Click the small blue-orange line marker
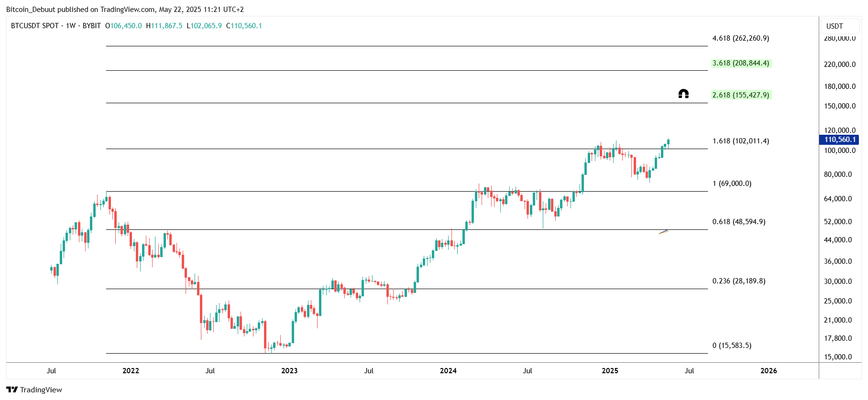Screen dimensions: 868x400 [x=663, y=232]
